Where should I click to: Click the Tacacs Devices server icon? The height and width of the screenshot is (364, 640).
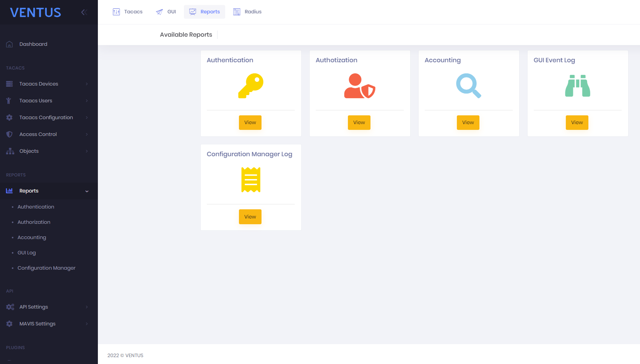[x=10, y=84]
